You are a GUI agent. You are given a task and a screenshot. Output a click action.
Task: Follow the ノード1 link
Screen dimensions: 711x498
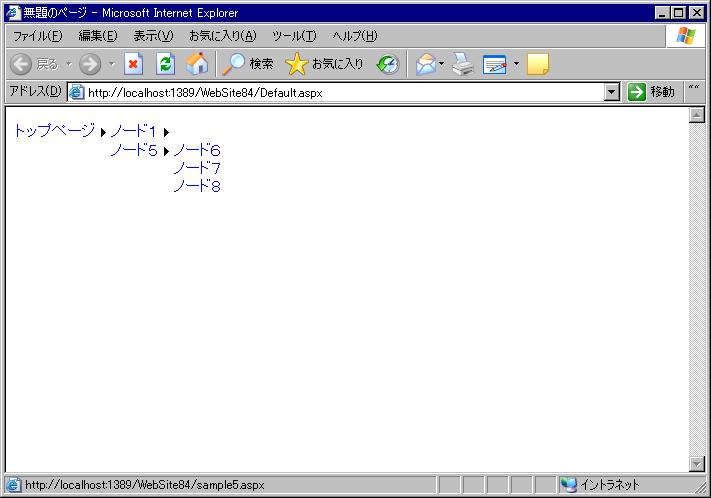pyautogui.click(x=133, y=131)
